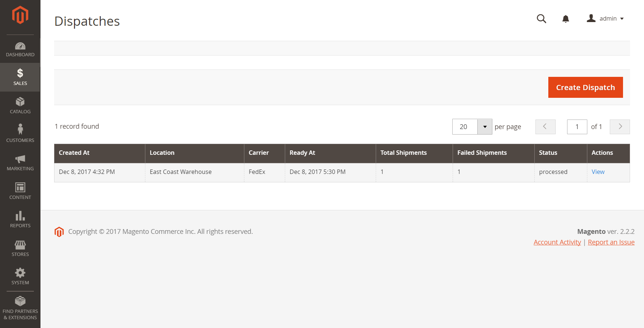Screen dimensions: 644x328
Task: Open the Marketing menu
Action: 20,163
